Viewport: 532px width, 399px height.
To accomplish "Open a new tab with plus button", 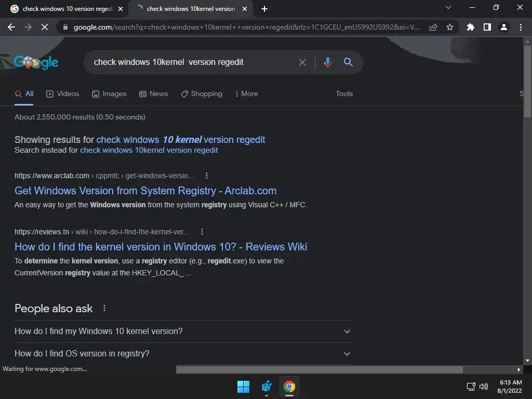I will click(x=264, y=9).
